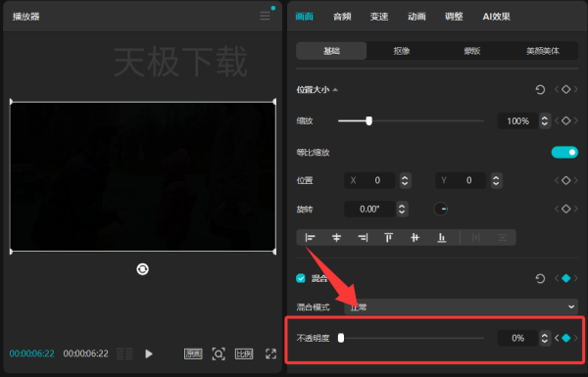Align layer to the left edge
Viewport: 588px width, 377px height.
point(310,238)
